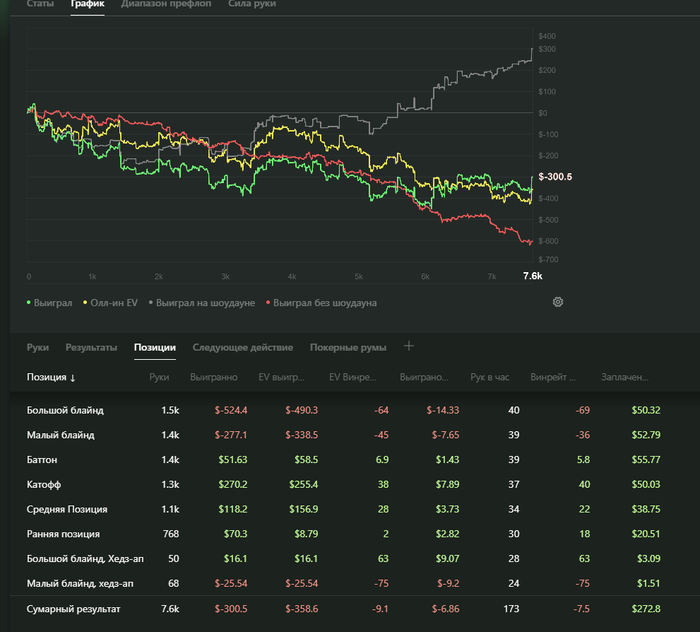Toggle green Выиграл line in legend

tap(49, 303)
